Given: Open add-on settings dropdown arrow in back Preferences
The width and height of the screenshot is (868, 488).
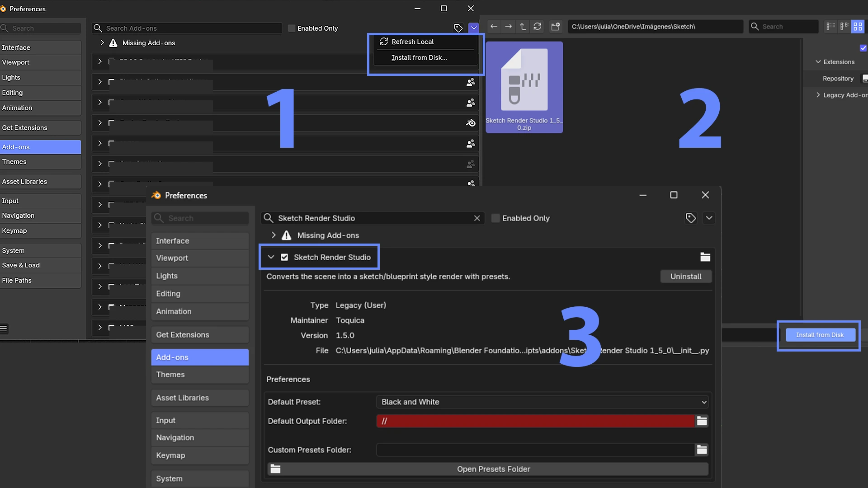Looking at the screenshot, I should [x=473, y=28].
